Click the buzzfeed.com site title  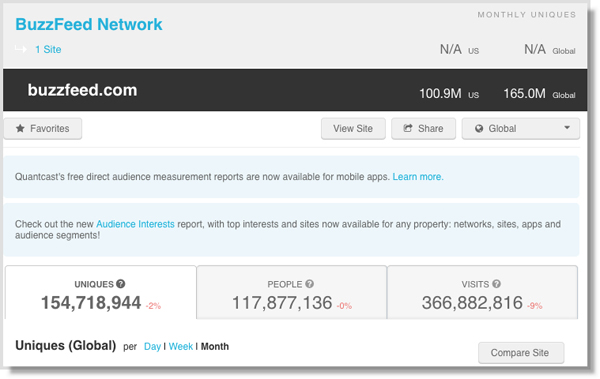[82, 90]
